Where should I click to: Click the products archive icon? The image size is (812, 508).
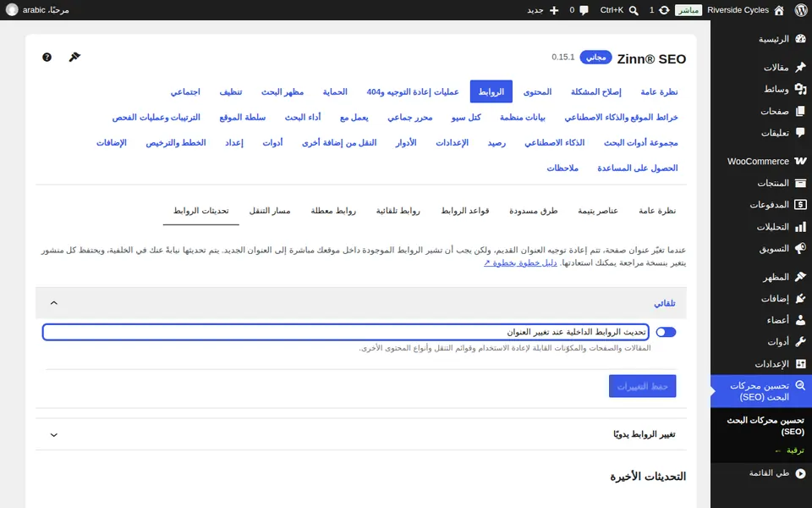click(801, 183)
